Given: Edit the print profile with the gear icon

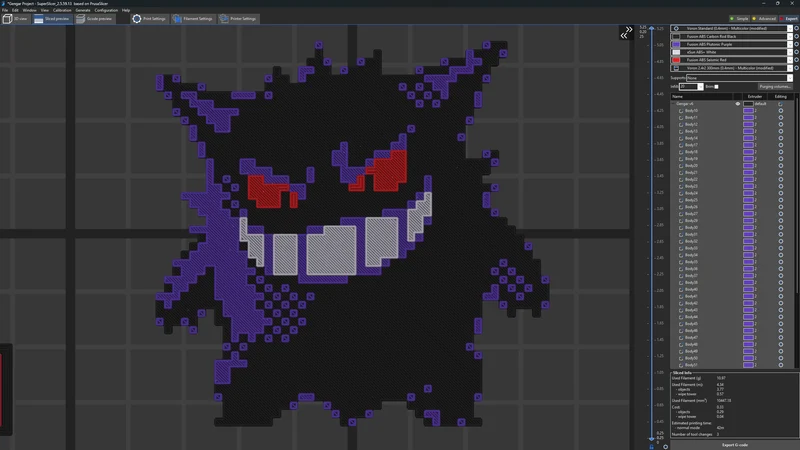Looking at the screenshot, I should pyautogui.click(x=796, y=29).
